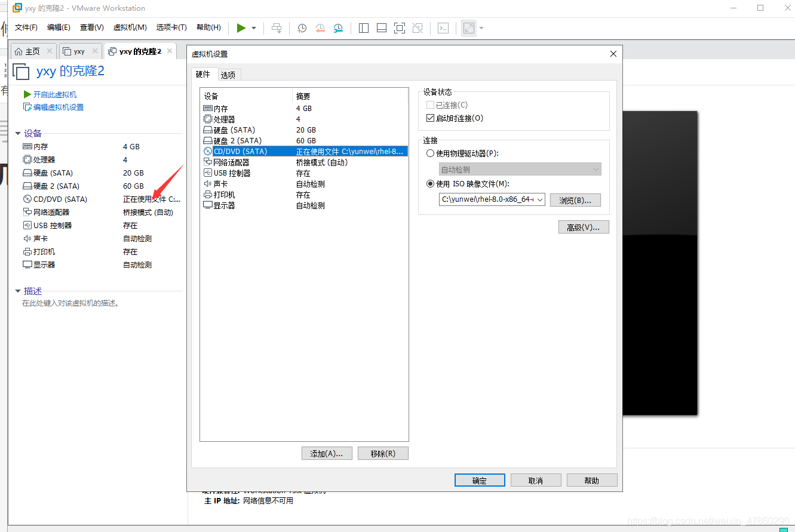Select 硬盘 2 (SATA) row in dialog

click(x=304, y=140)
